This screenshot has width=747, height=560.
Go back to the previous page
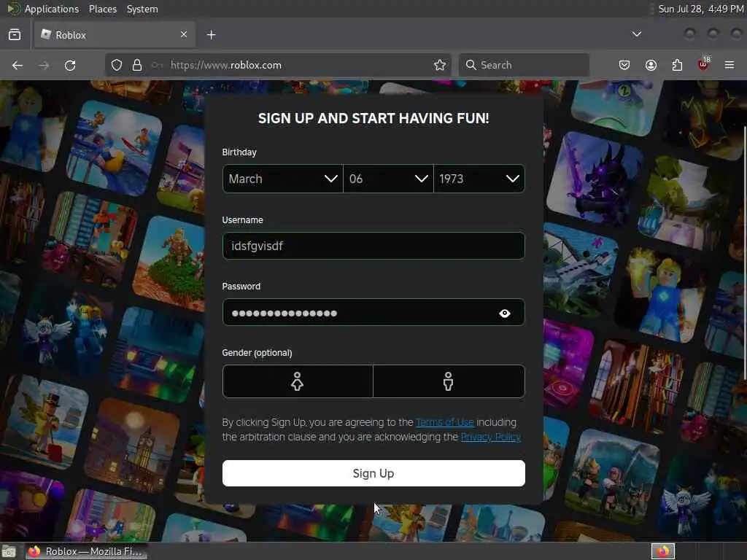coord(18,65)
